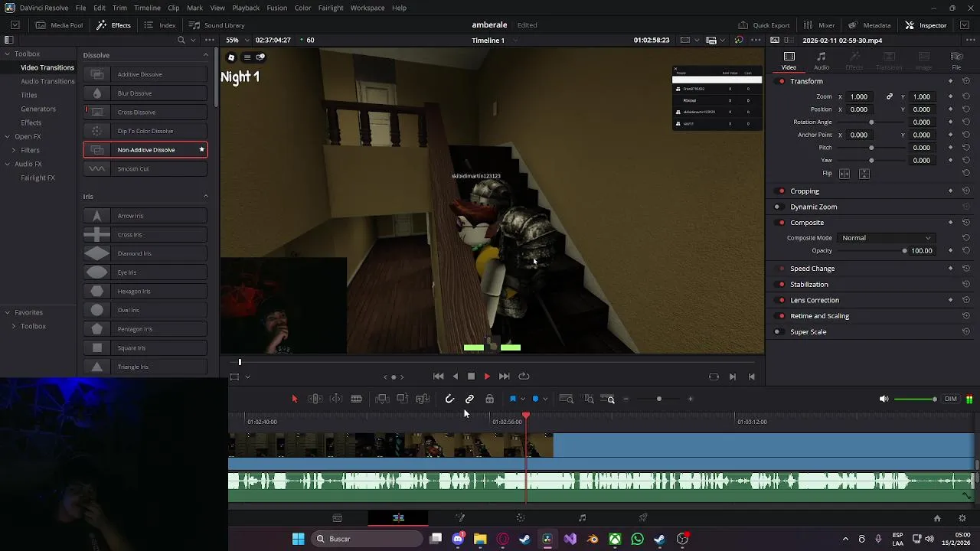Expand the Open FX tree item
The image size is (980, 551).
tap(7, 137)
